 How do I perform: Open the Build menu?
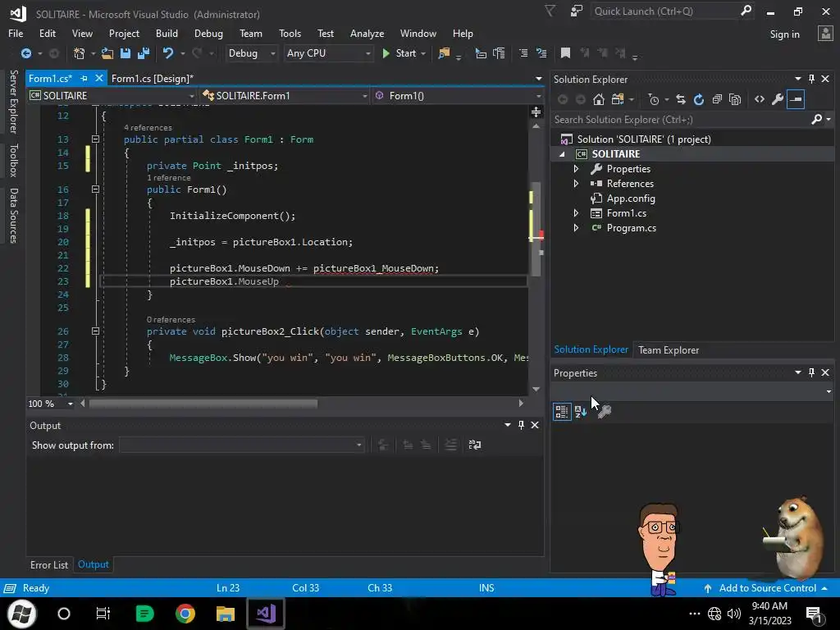(167, 33)
